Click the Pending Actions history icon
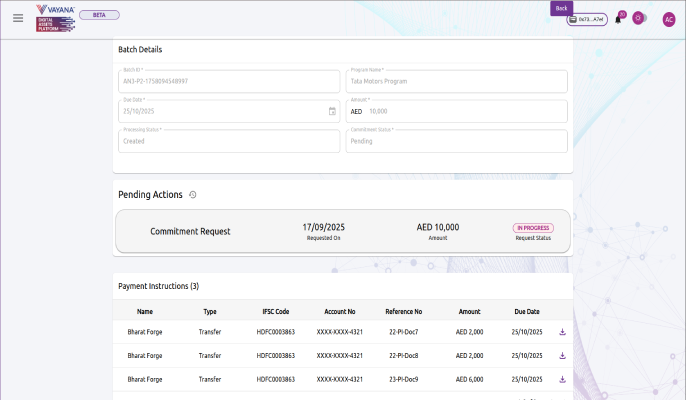This screenshot has height=400, width=686. coord(193,194)
